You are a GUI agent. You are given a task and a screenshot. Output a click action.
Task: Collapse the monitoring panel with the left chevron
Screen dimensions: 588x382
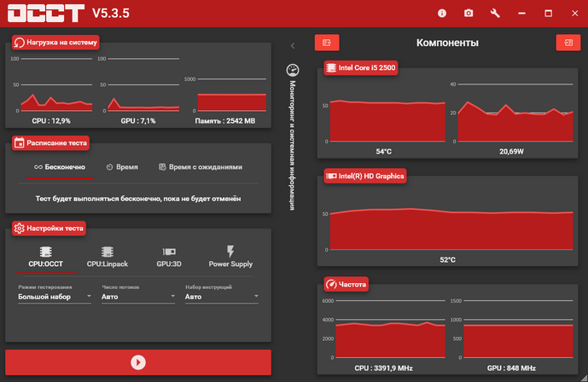(x=293, y=46)
